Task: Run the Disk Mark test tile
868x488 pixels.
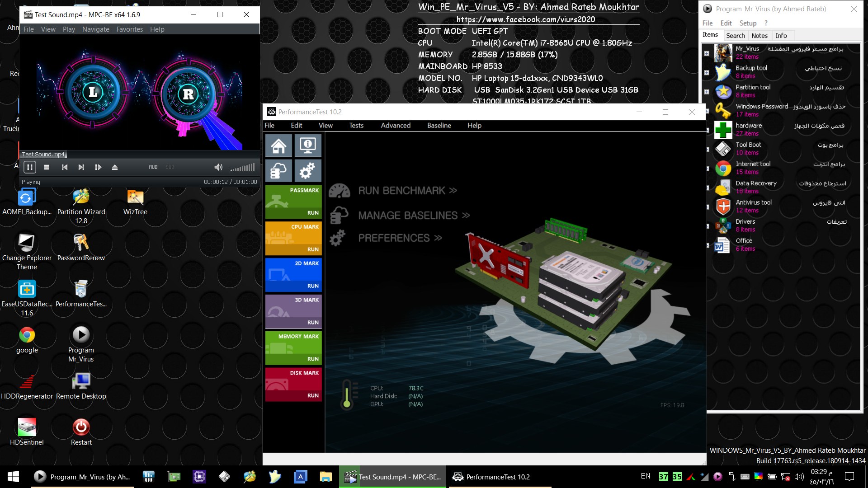Action: click(x=293, y=385)
